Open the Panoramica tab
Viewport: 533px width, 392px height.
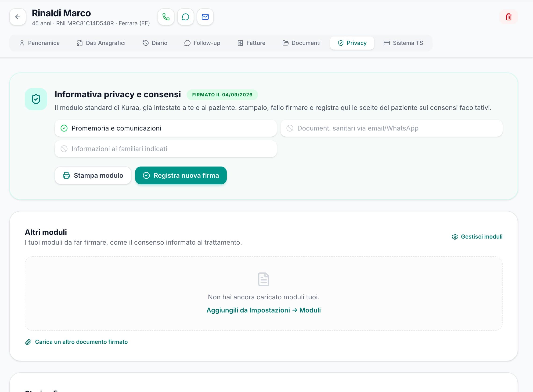[39, 43]
